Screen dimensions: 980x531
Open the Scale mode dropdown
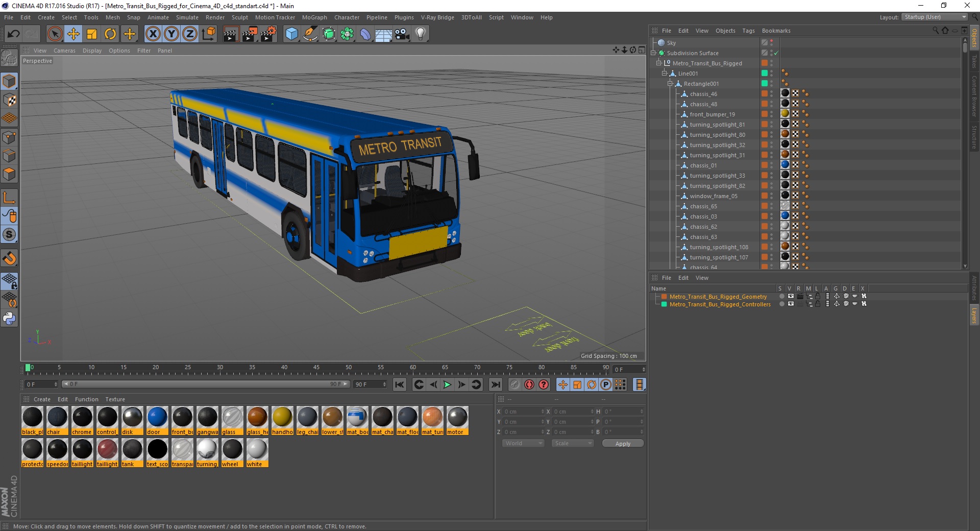click(x=573, y=443)
